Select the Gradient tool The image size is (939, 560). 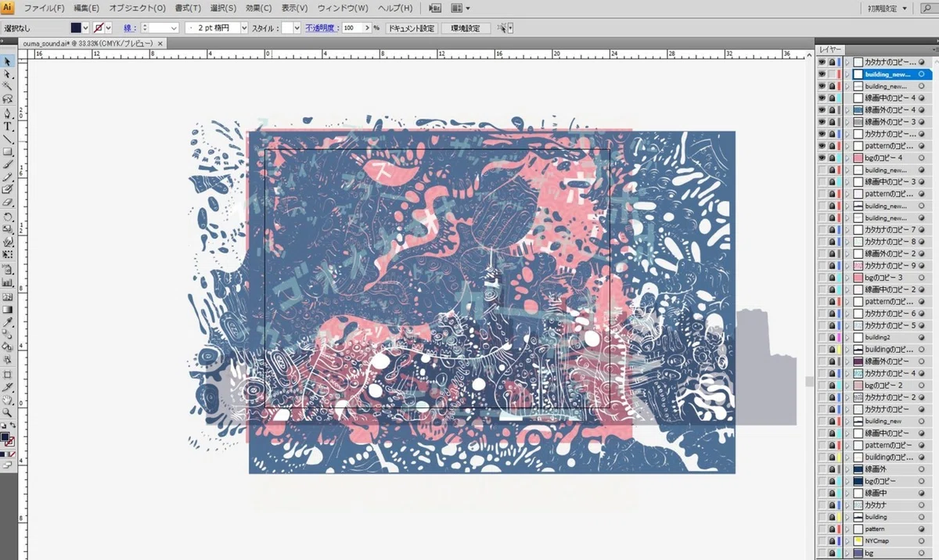click(8, 309)
